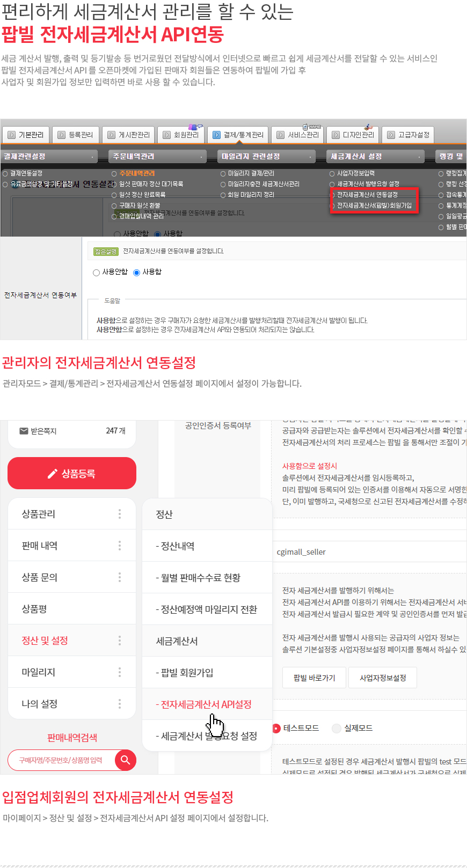Expand the 판매 내역 three-dot menu
This screenshot has height=868, width=467.
pos(120,546)
